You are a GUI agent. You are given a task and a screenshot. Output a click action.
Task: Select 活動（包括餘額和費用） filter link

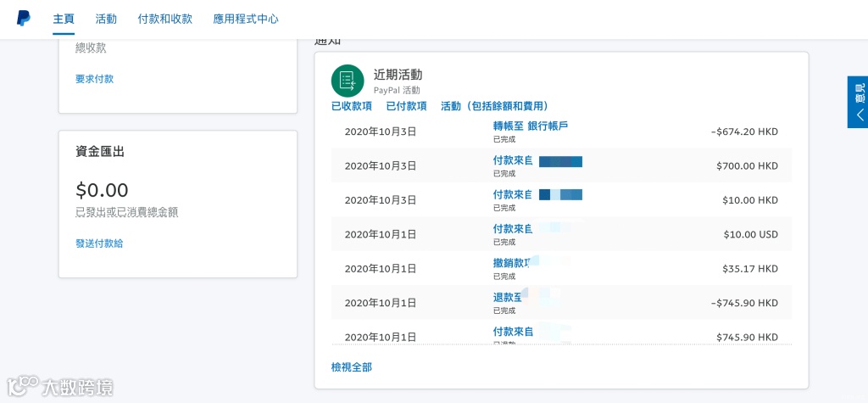(495, 106)
